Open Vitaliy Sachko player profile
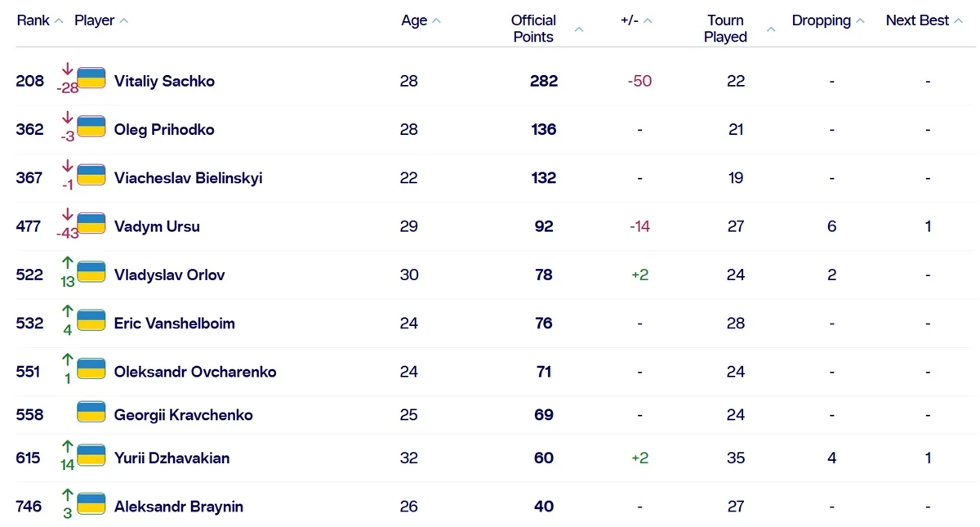The height and width of the screenshot is (527, 980). click(164, 81)
